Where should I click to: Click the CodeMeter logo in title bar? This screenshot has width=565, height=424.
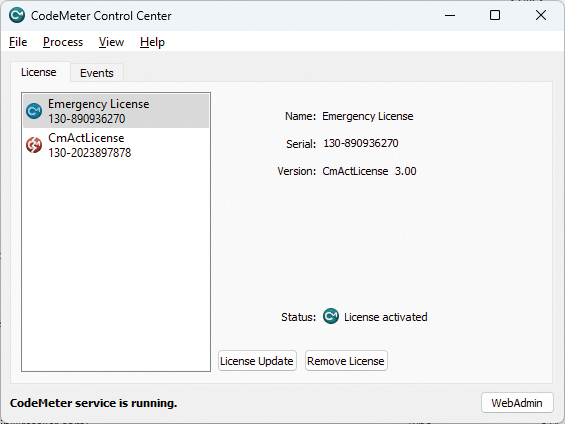[x=17, y=15]
